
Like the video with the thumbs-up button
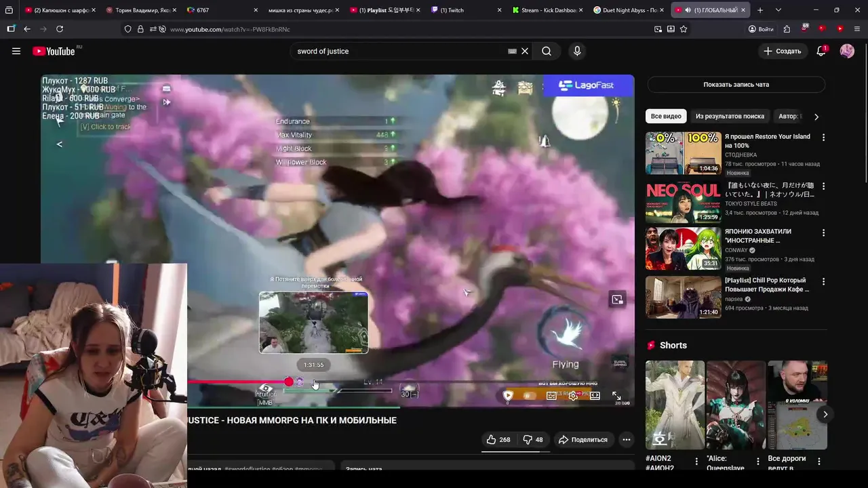(x=498, y=440)
